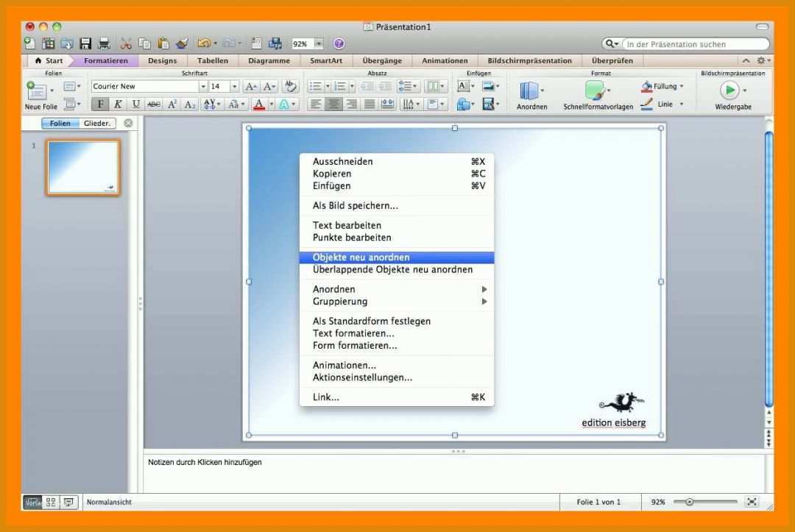The width and height of the screenshot is (795, 532).
Task: Expand the Linie dropdown arrow
Action: coord(682,104)
